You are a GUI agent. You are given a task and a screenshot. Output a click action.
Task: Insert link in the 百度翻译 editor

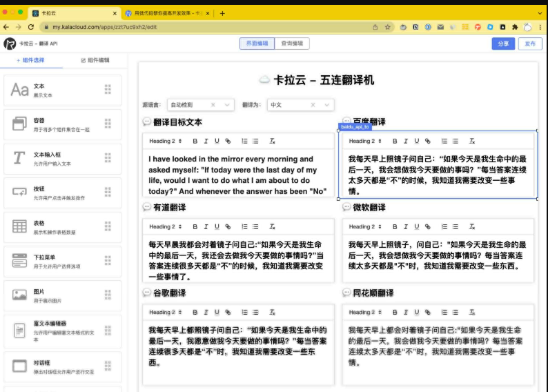(428, 141)
